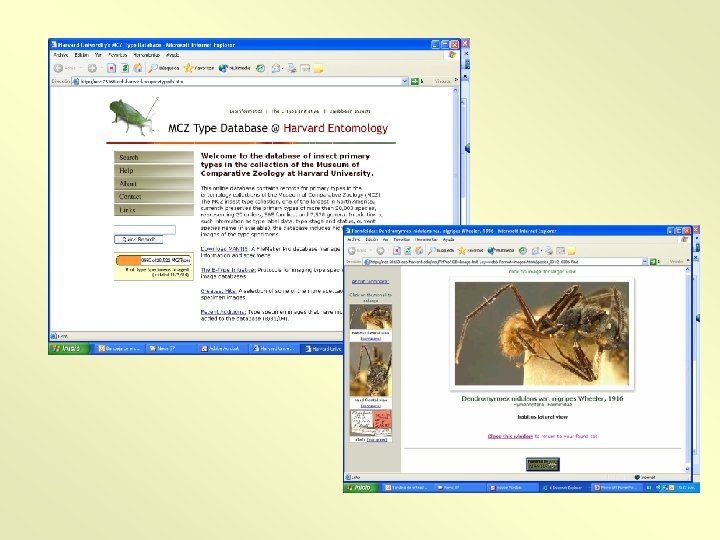Click vertical scrollbar of Dendromyrmex window
The width and height of the screenshot is (720, 540).
(687, 369)
